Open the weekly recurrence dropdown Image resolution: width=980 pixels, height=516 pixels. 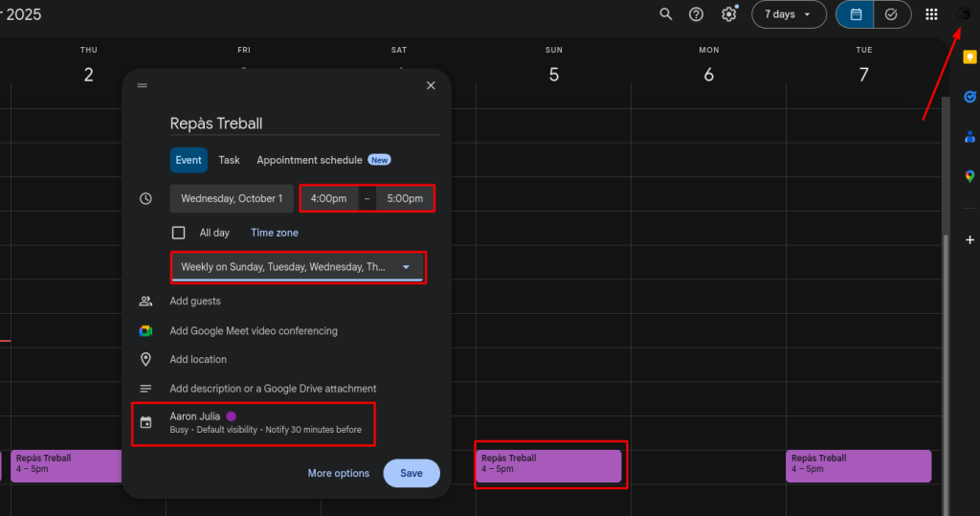pyautogui.click(x=297, y=267)
